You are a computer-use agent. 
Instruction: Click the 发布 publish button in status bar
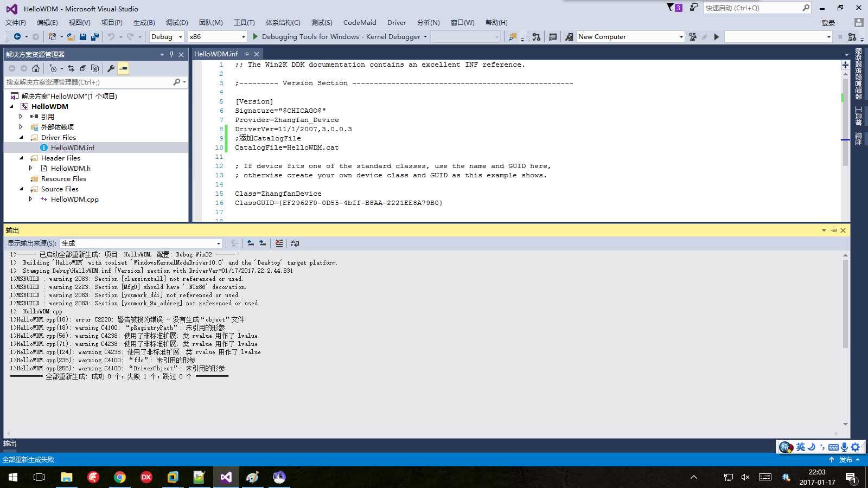pos(846,460)
